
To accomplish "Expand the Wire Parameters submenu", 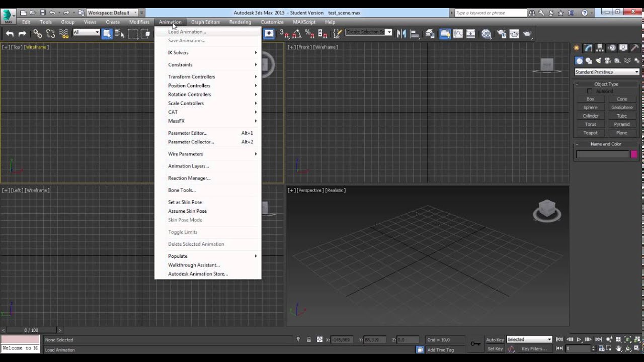I will [x=208, y=154].
